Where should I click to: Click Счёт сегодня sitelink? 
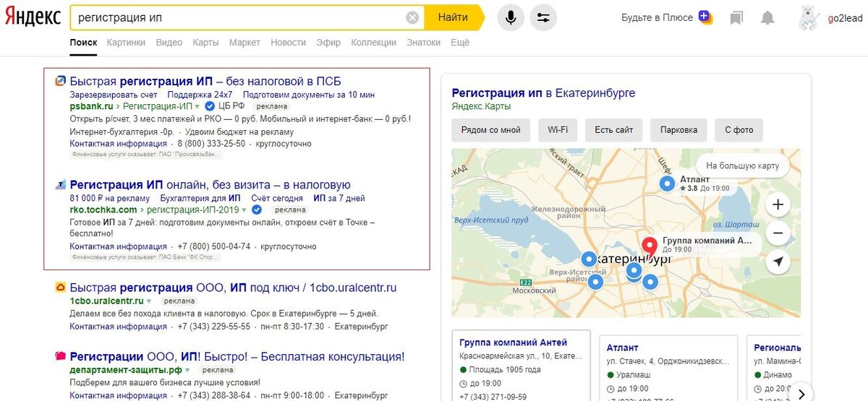pos(277,198)
